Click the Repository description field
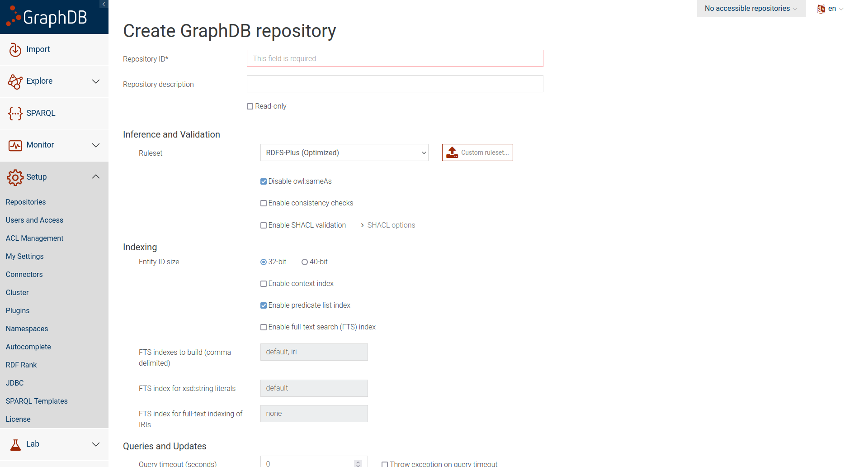 pos(395,84)
